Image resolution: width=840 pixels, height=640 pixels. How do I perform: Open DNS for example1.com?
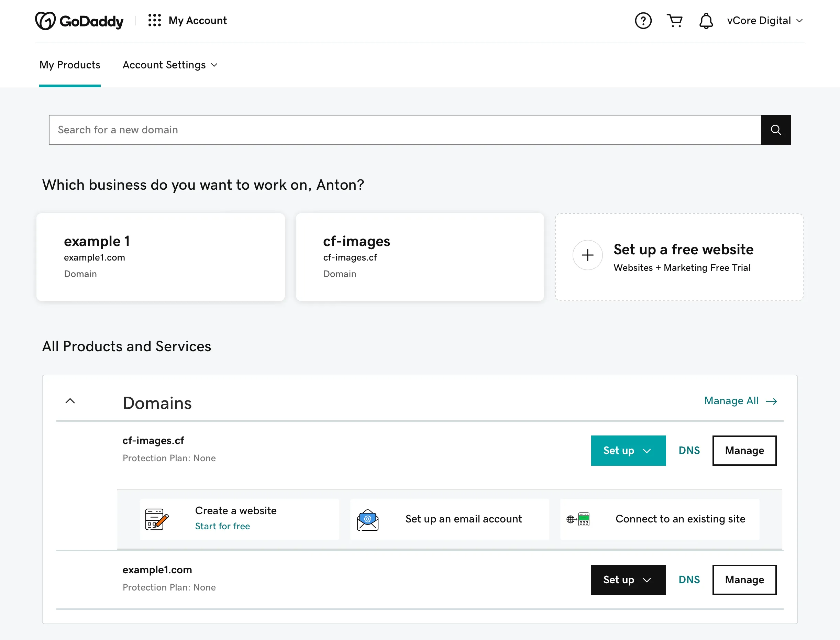(689, 580)
